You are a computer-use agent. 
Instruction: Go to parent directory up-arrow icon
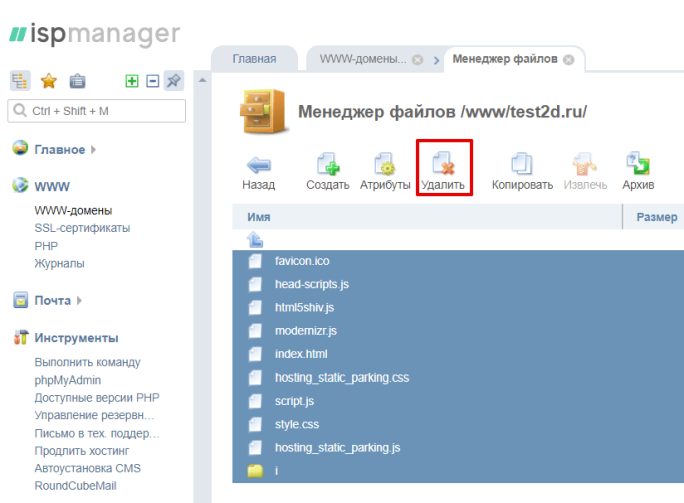(255, 240)
